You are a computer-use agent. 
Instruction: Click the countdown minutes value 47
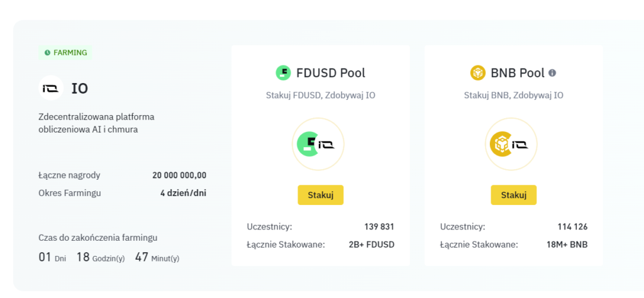tap(142, 257)
